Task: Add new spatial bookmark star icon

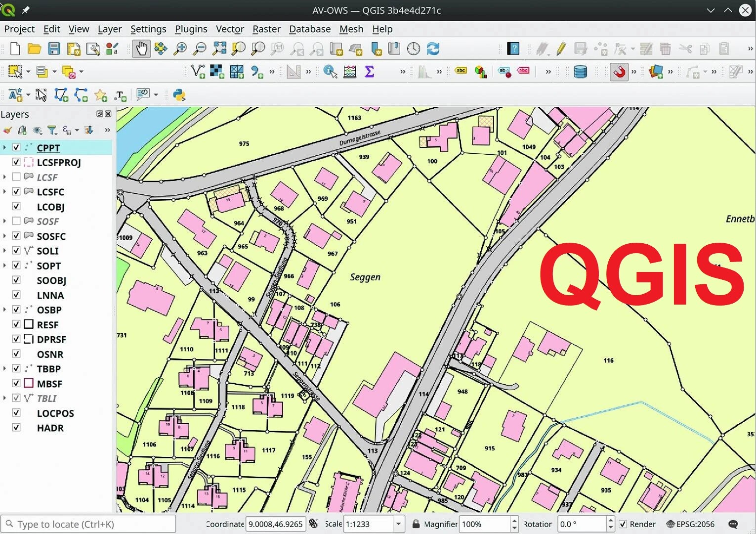Action: 101,95
